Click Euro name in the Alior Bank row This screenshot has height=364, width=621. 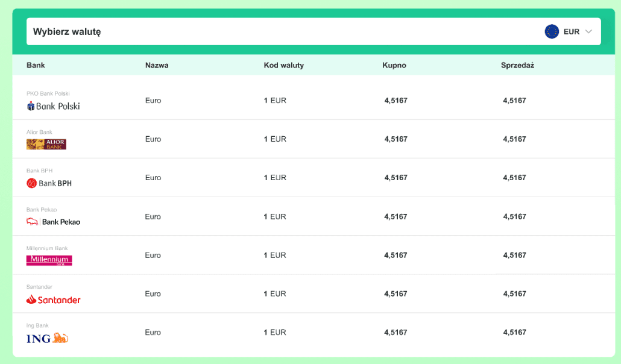tap(153, 139)
